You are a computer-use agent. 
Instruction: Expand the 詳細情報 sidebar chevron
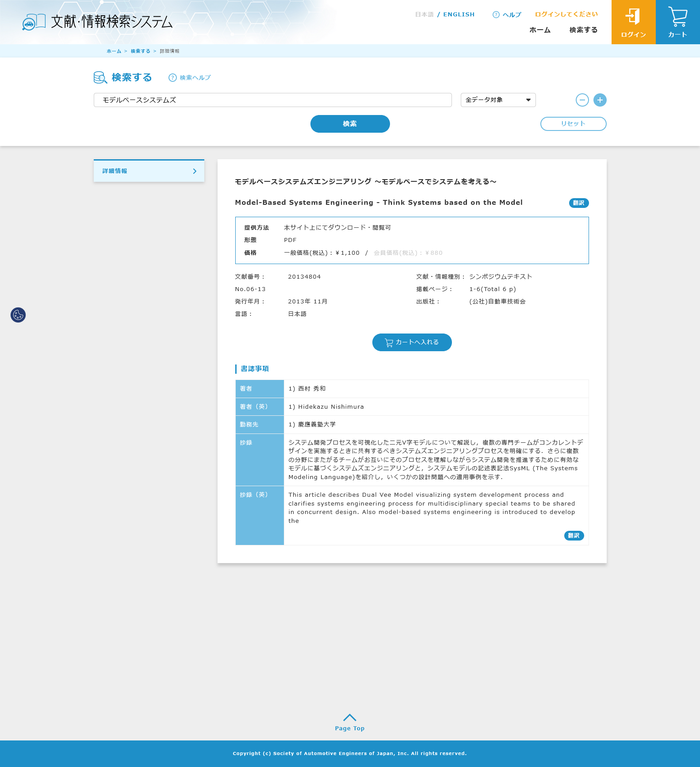195,171
